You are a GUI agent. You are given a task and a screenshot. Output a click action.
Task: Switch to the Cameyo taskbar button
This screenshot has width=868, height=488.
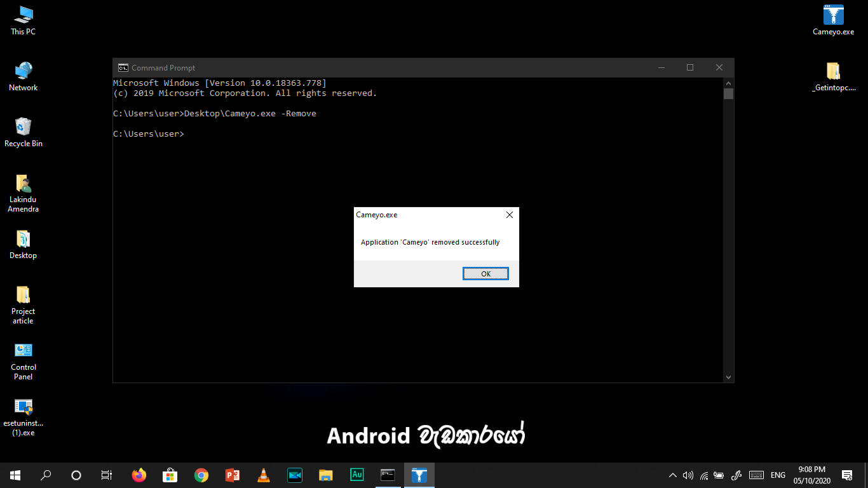419,475
